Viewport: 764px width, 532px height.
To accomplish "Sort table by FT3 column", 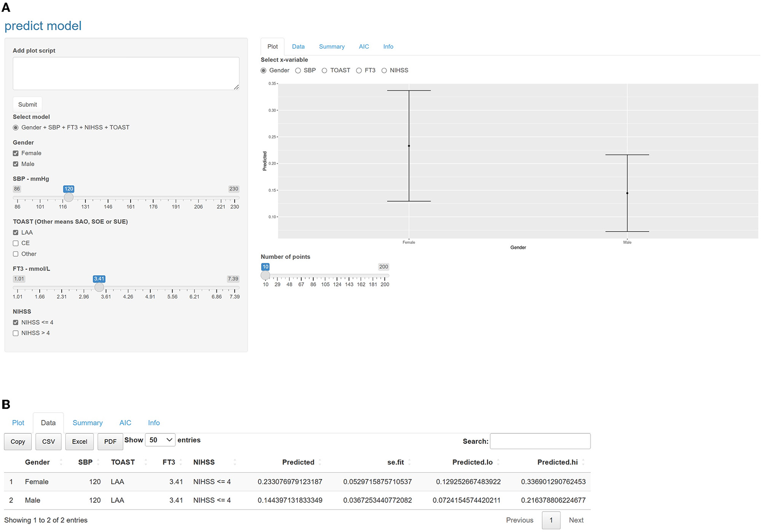I will [x=169, y=462].
